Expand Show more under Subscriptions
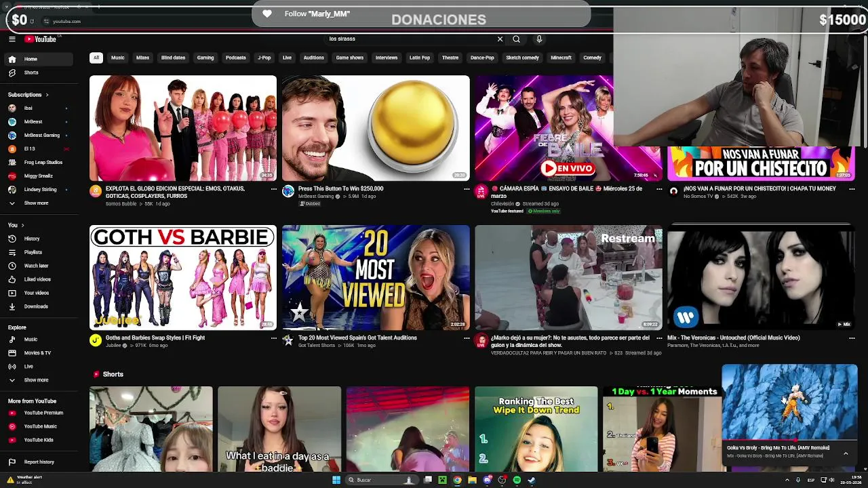The image size is (868, 488). tap(37, 203)
